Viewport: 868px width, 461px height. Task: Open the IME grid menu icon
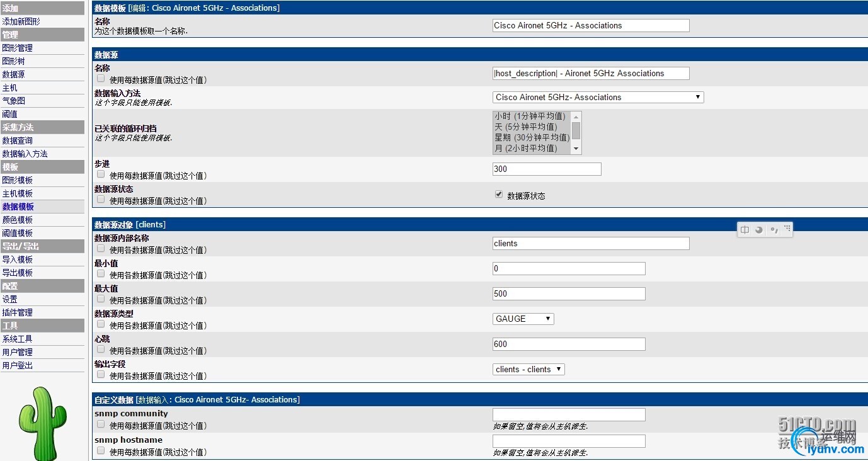click(787, 229)
